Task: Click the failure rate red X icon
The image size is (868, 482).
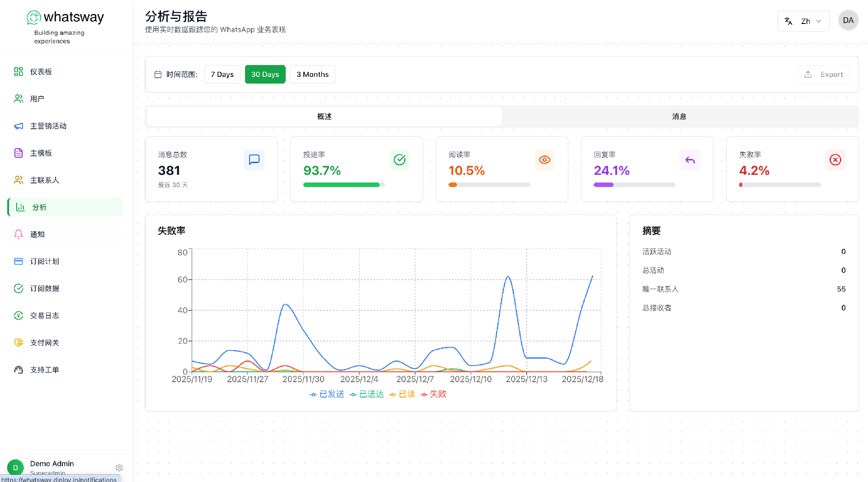Action: (x=835, y=160)
